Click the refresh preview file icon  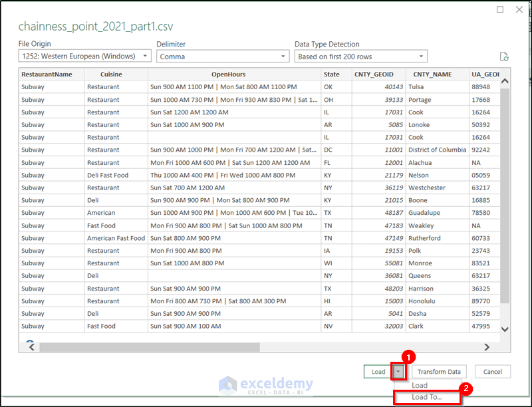click(x=504, y=57)
